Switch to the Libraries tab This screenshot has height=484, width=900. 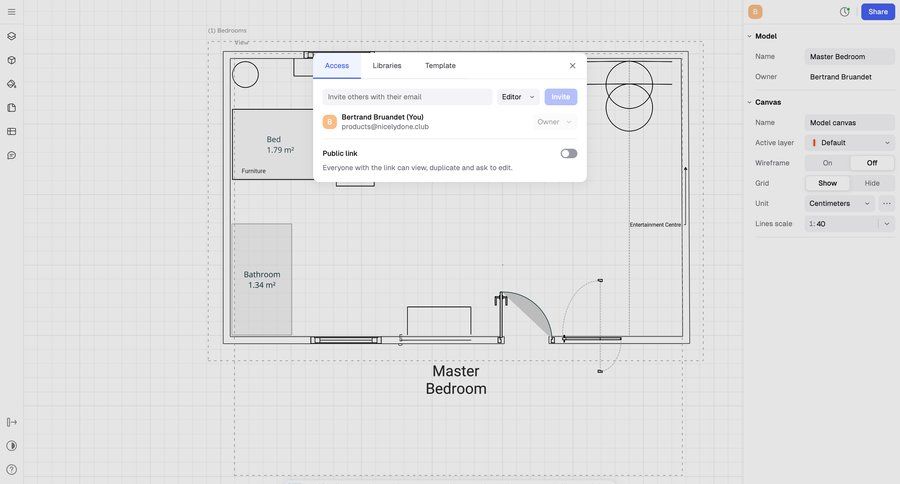(387, 65)
